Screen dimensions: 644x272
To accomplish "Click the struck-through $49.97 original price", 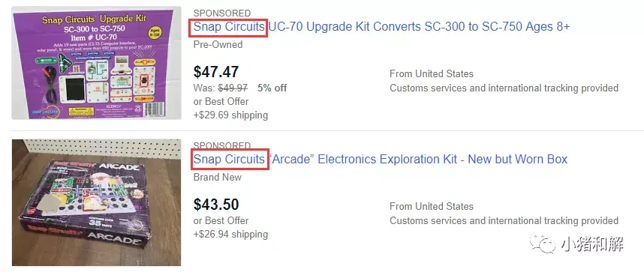I will [x=233, y=88].
